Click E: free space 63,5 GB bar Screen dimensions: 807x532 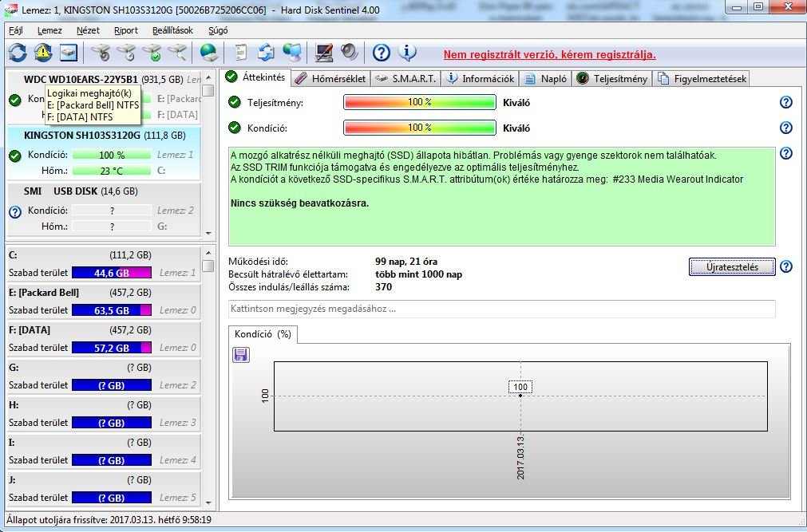coord(112,310)
